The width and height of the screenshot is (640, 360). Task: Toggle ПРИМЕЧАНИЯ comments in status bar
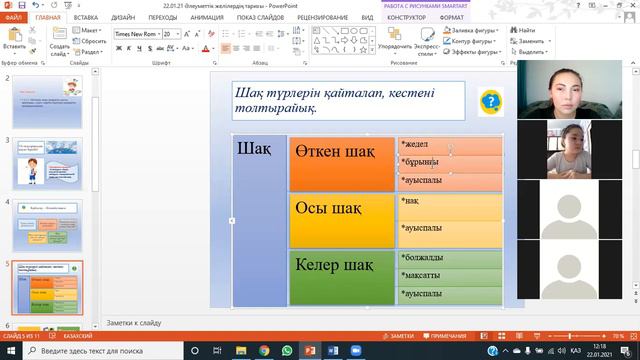[x=445, y=336]
